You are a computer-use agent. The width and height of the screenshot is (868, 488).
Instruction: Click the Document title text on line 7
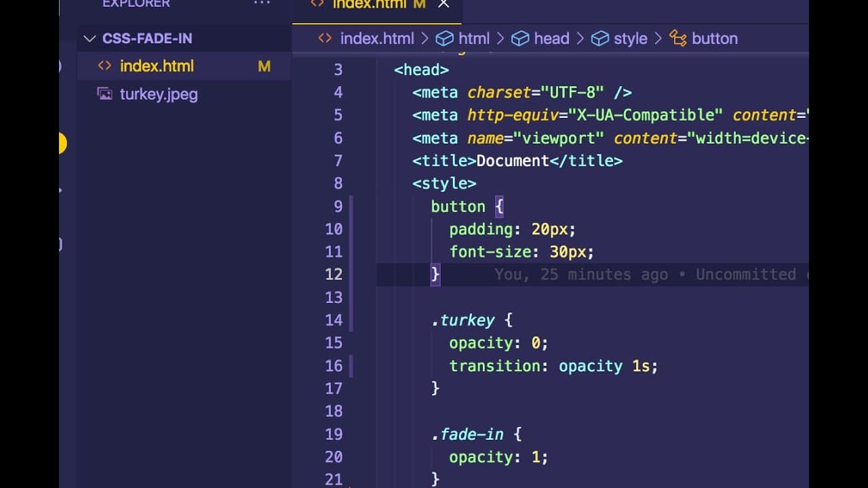[x=513, y=161]
